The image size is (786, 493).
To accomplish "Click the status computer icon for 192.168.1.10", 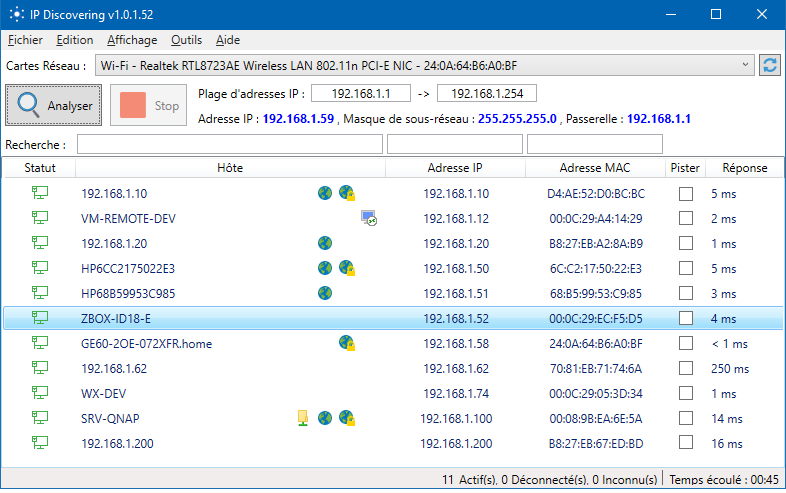I will tap(40, 193).
